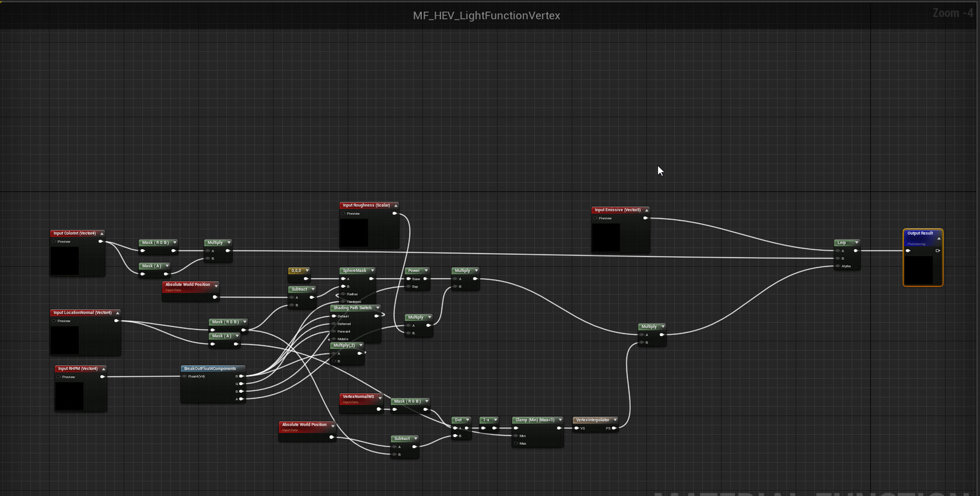Click the B output pin on BreakOutFloat4Components

241,391
